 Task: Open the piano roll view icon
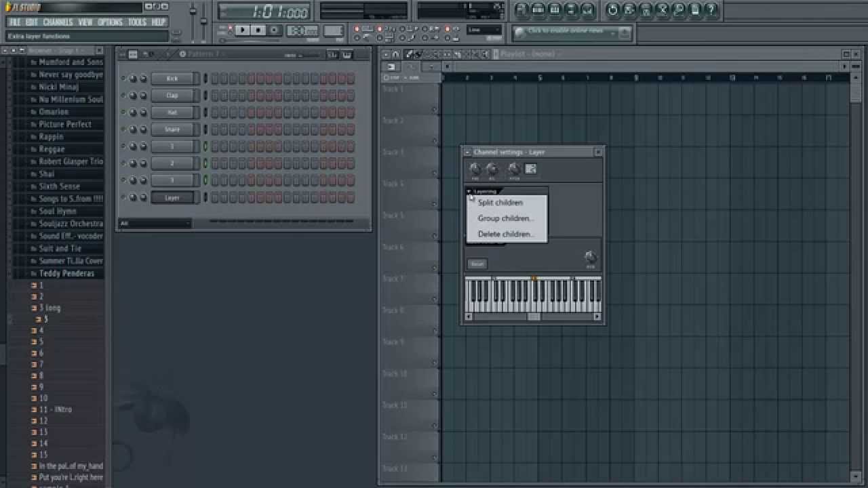click(555, 9)
